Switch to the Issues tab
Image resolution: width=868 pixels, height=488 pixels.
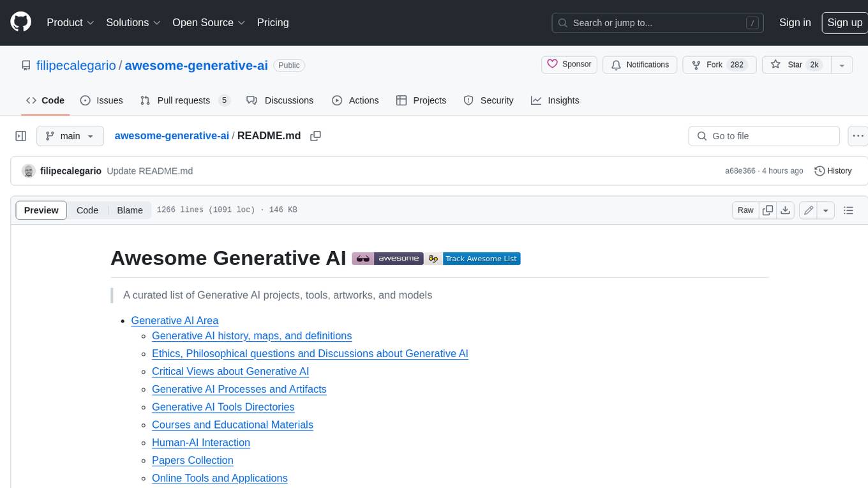click(x=101, y=100)
